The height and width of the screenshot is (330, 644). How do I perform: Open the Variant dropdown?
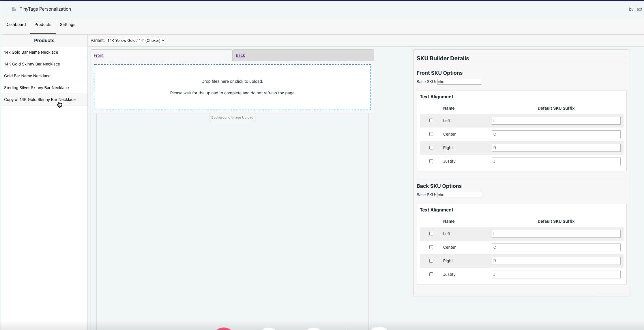coord(136,40)
